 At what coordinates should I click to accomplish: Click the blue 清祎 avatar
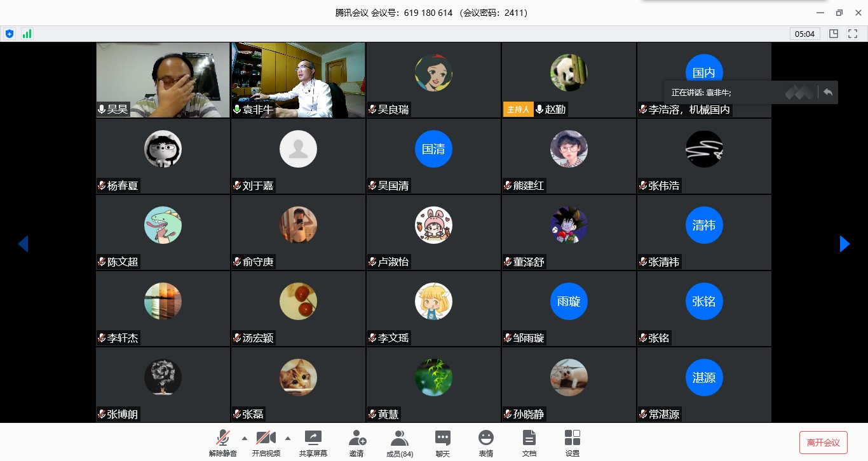[x=704, y=225]
